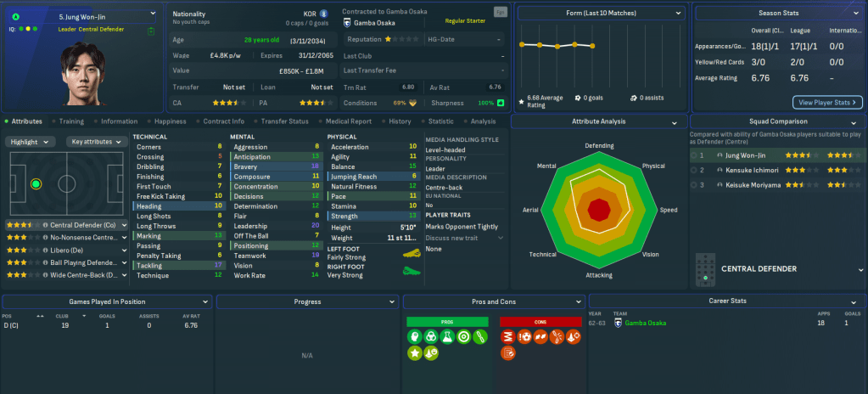The width and height of the screenshot is (868, 394).
Task: Click the center of the attribute analysis radar
Action: (599, 207)
